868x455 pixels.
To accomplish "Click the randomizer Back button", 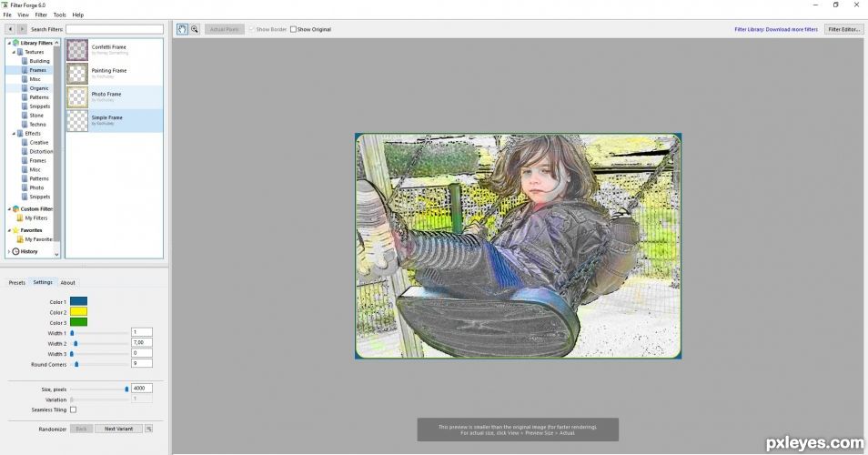I will tap(81, 429).
